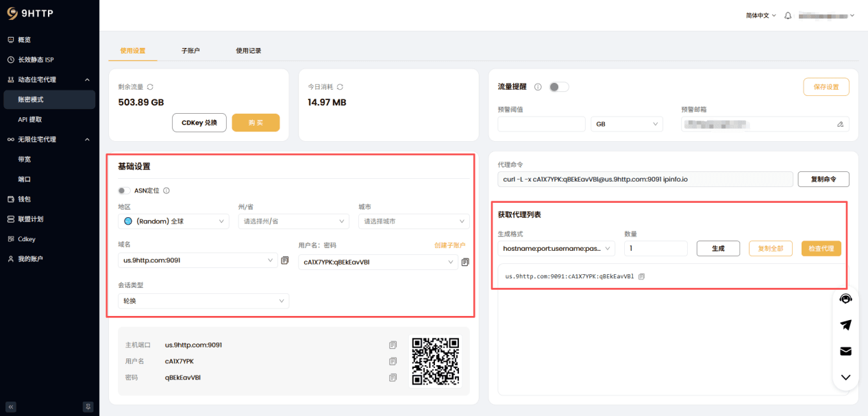The width and height of the screenshot is (868, 416).
Task: Switch to the 使用记录 tab
Action: pos(249,51)
